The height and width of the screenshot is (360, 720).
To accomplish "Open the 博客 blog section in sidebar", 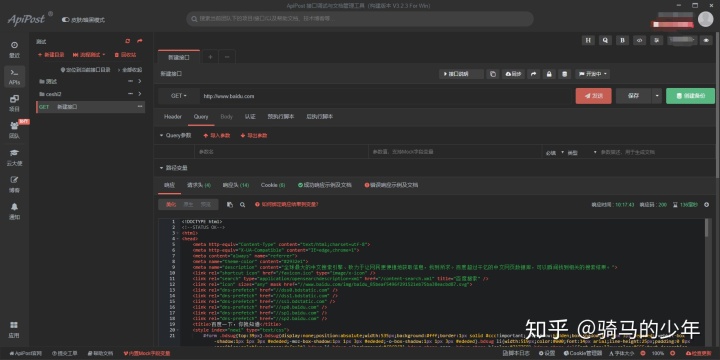I will [14, 184].
